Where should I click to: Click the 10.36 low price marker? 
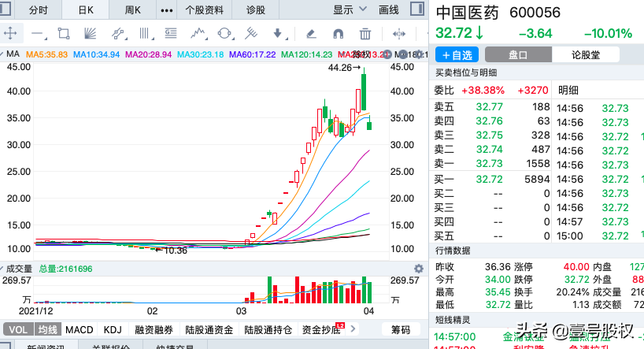pos(172,251)
